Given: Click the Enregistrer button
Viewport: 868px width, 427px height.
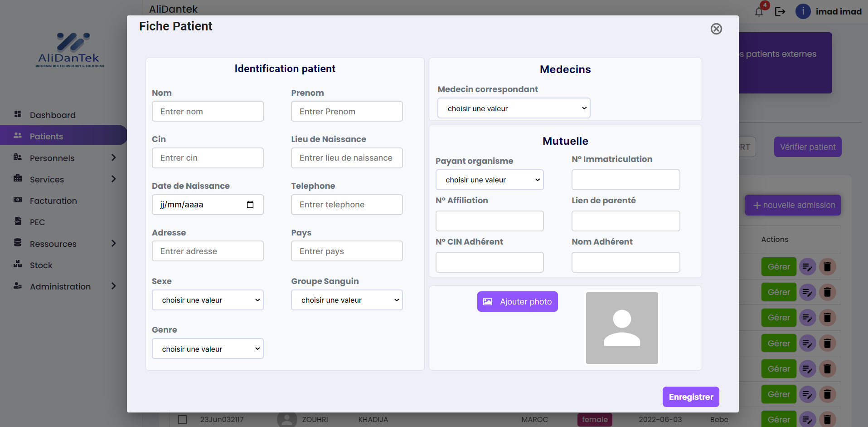Looking at the screenshot, I should tap(690, 397).
